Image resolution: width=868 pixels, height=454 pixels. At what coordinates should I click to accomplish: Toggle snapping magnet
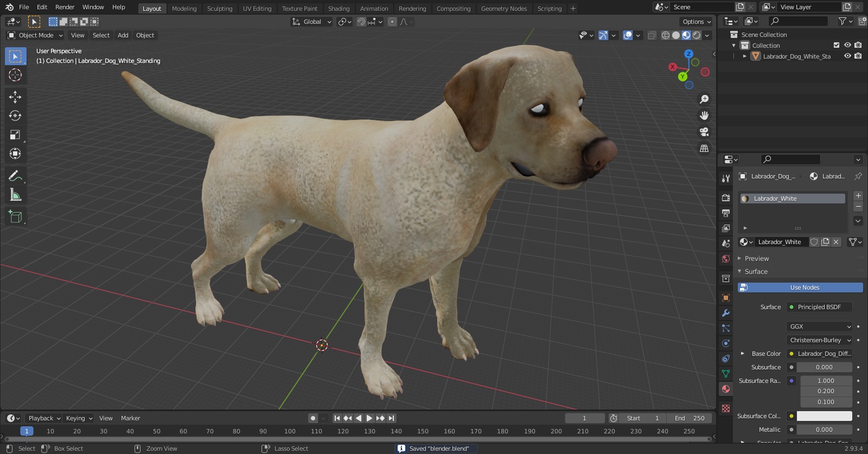pyautogui.click(x=361, y=22)
